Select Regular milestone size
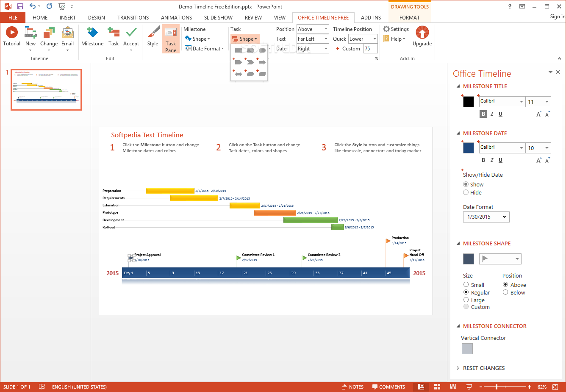This screenshot has height=392, width=566. coord(466,292)
